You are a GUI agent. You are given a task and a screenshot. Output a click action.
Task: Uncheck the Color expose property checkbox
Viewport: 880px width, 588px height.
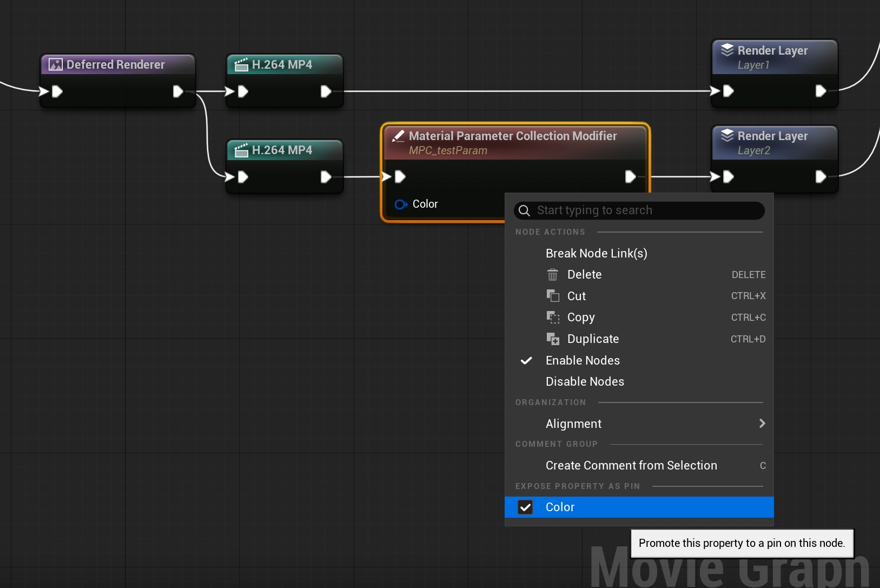[x=525, y=507]
